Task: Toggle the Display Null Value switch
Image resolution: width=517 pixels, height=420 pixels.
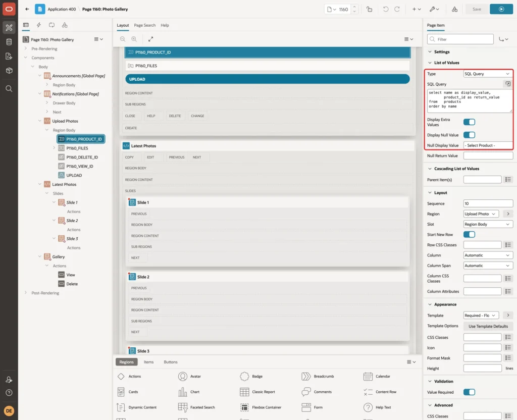Action: [469, 135]
